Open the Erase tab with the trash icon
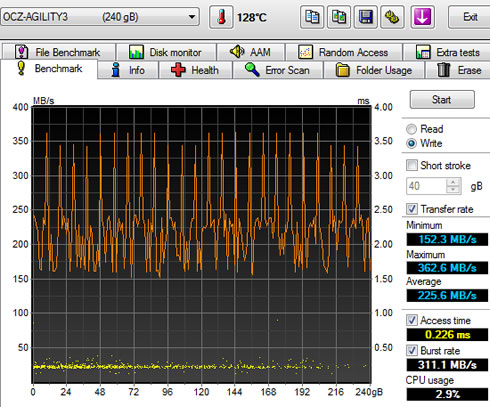The width and height of the screenshot is (490, 407). coord(459,70)
